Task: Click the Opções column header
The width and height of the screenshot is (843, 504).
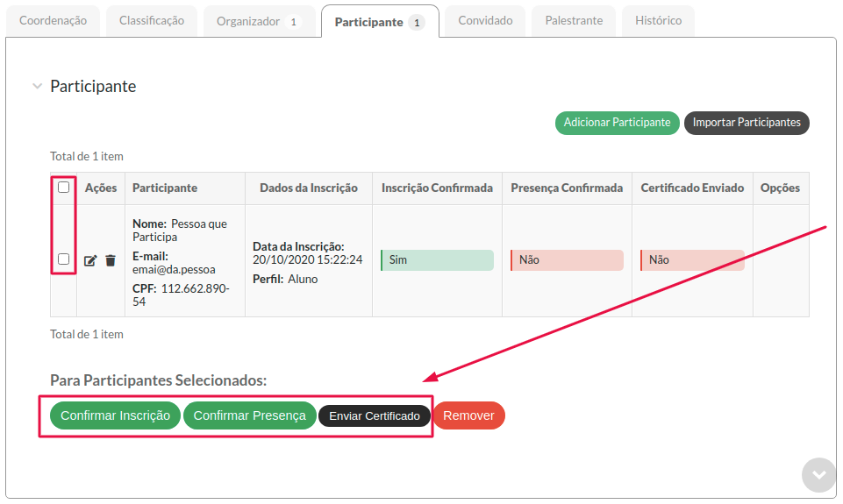Action: pos(780,188)
